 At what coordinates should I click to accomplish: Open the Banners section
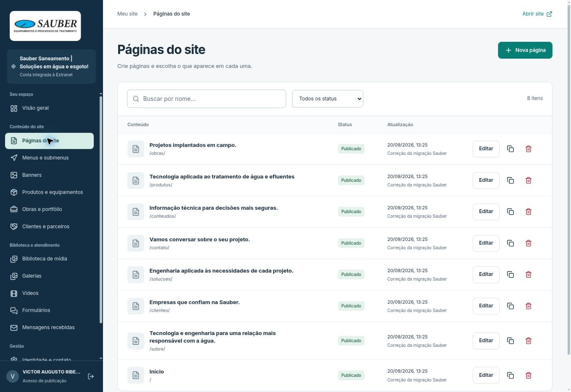(49, 175)
